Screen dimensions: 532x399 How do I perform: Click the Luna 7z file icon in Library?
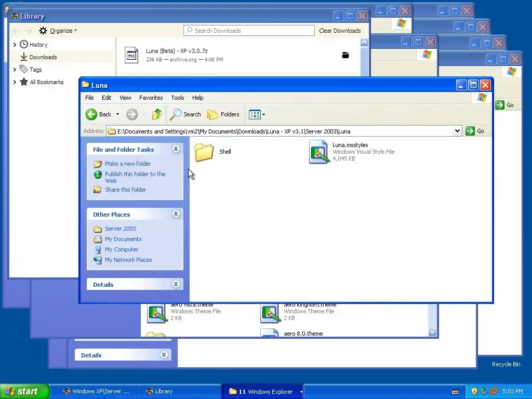(131, 55)
